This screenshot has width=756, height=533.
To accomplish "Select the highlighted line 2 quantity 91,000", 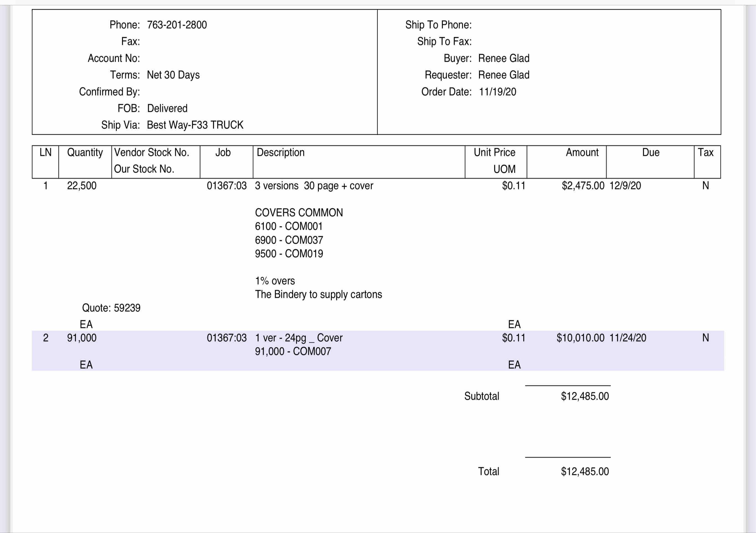I will pos(82,338).
